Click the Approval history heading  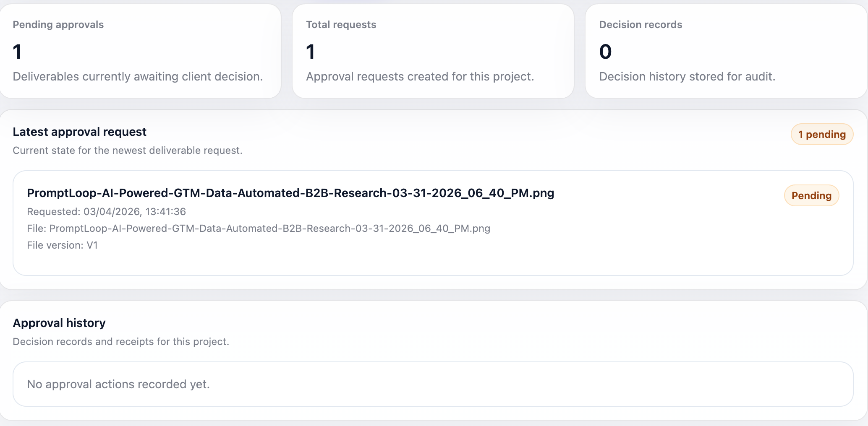pos(59,323)
